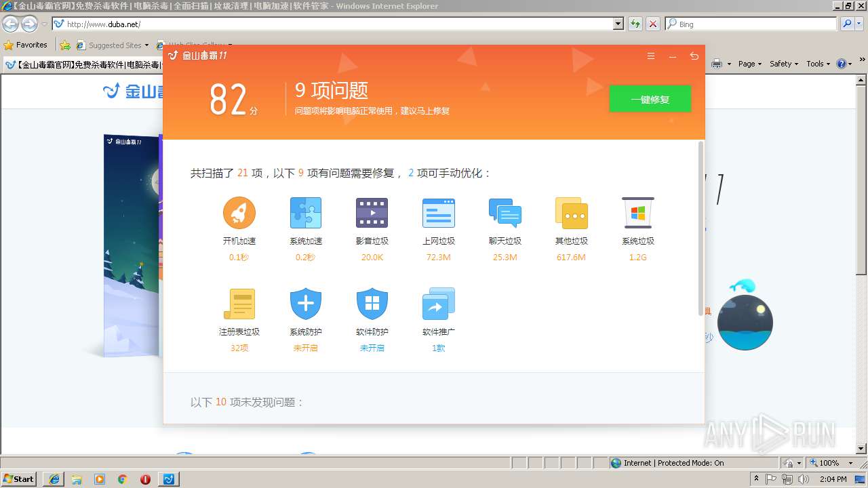Open the recent pages dropdown arrow

tap(44, 24)
